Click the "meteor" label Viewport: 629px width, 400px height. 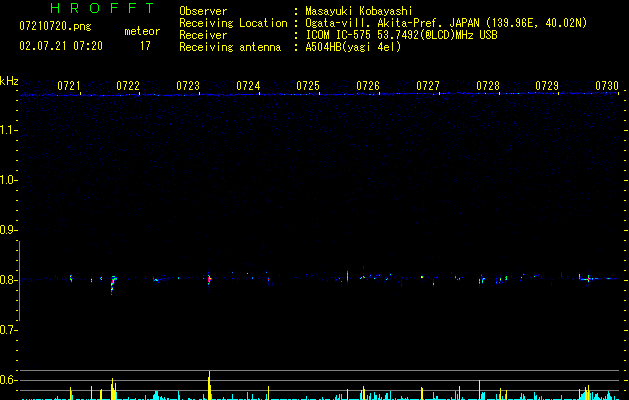(142, 31)
